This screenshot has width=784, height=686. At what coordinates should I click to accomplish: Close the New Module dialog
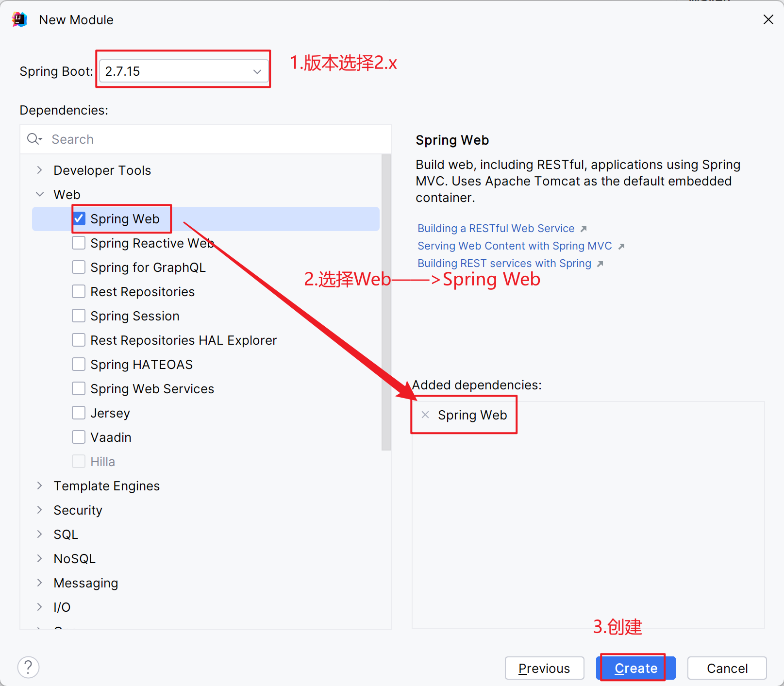768,19
